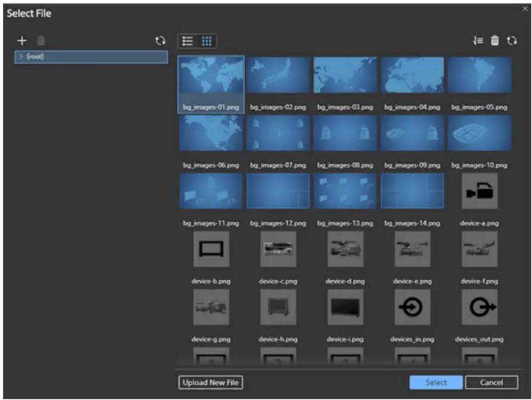
Task: Choose device-f.png icon
Action: click(x=480, y=249)
